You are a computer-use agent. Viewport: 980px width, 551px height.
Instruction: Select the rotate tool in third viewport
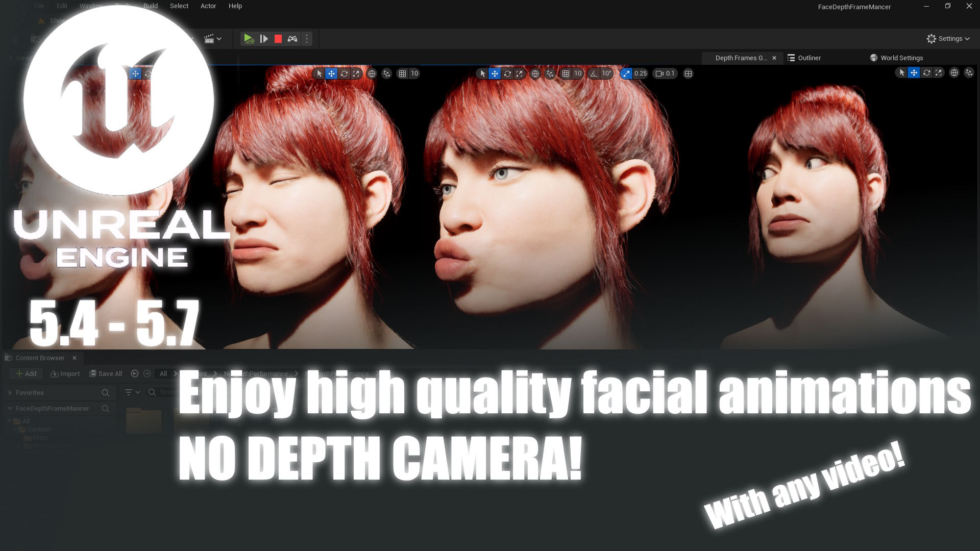(507, 73)
